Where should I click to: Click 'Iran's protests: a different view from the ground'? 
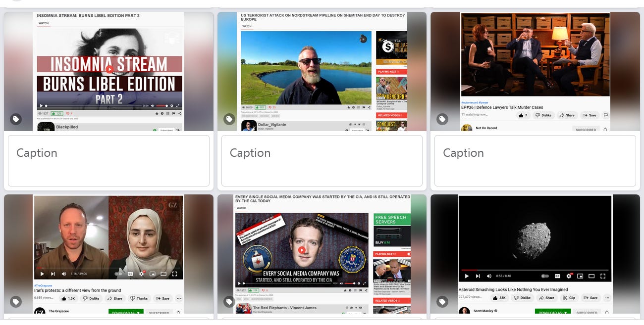point(78,290)
